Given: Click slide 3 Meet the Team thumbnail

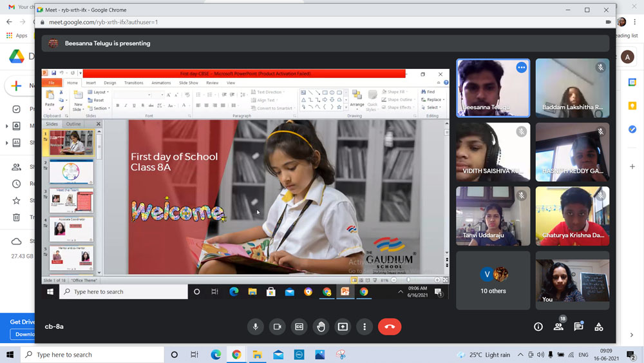Looking at the screenshot, I should (71, 201).
